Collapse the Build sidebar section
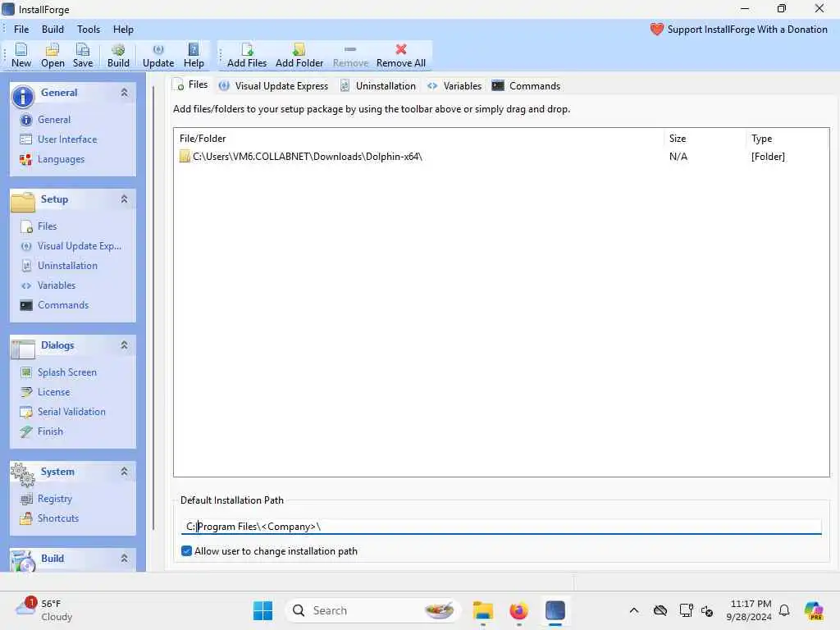The image size is (840, 630). tap(125, 558)
